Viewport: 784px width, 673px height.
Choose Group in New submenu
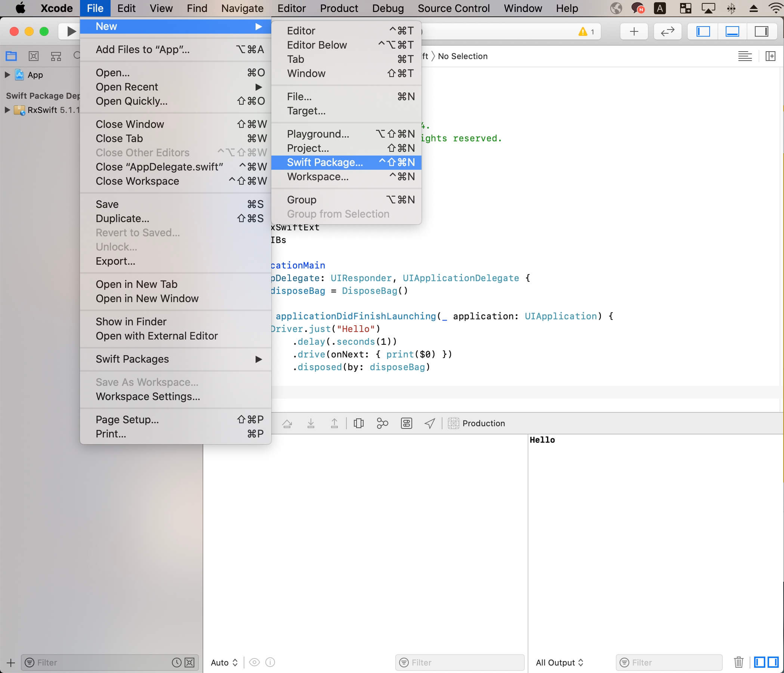pyautogui.click(x=346, y=200)
